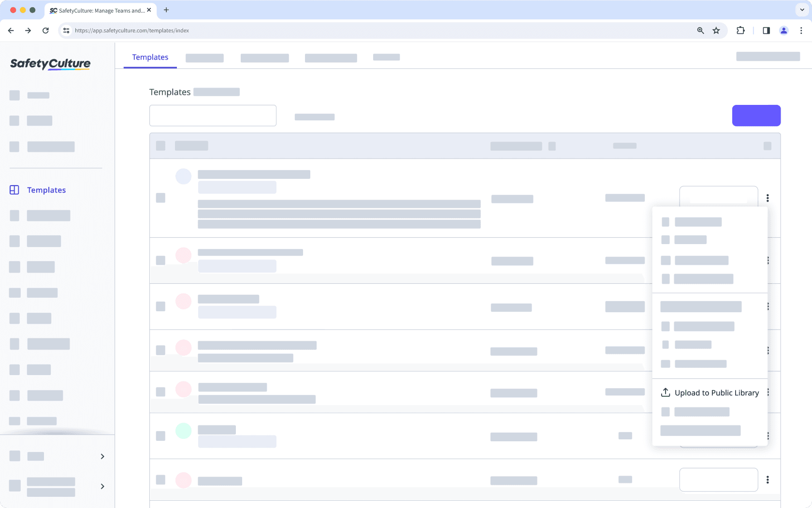The height and width of the screenshot is (508, 812).
Task: Bookmark this page with the star icon
Action: click(716, 30)
